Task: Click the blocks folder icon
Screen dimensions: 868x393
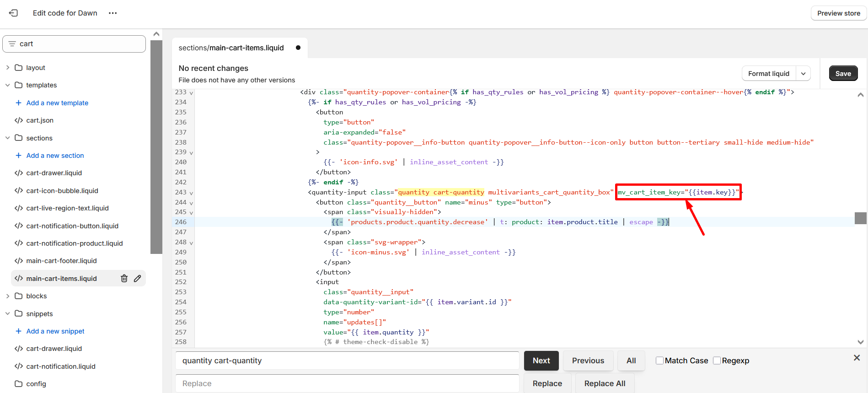Action: [x=19, y=296]
